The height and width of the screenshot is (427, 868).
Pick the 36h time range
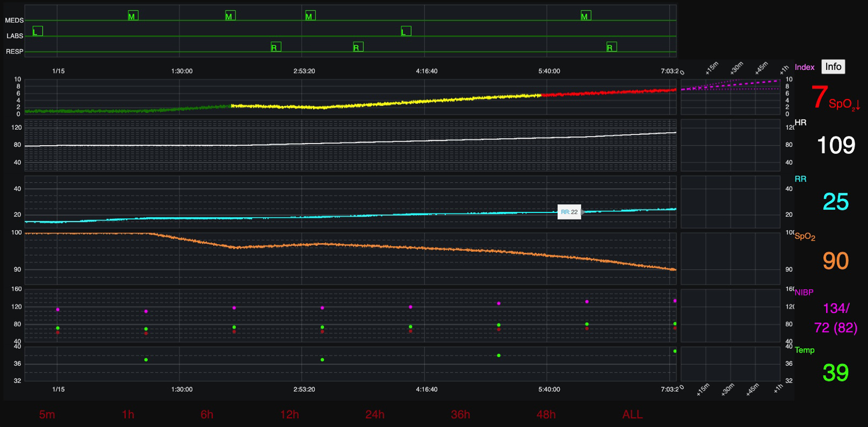460,414
